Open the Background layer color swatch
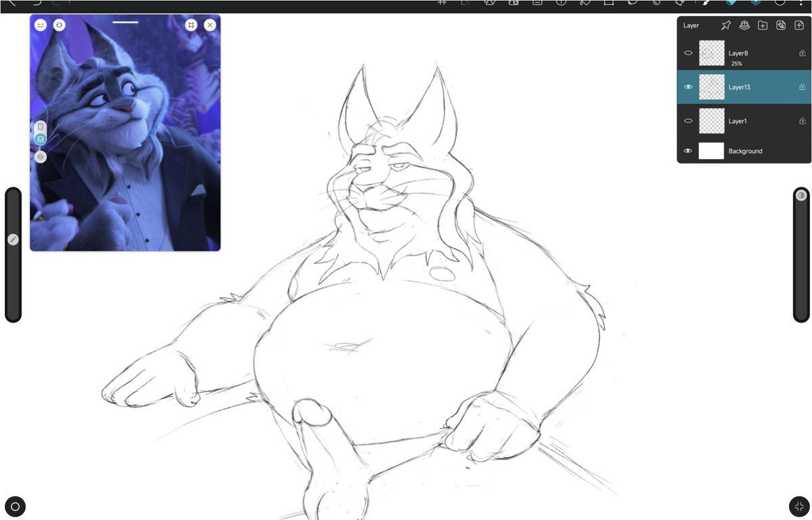 pos(712,151)
